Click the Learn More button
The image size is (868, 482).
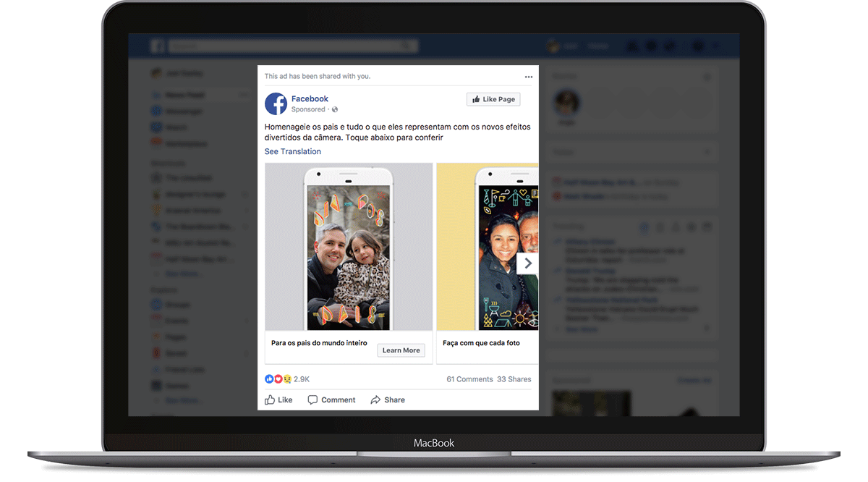coord(401,350)
